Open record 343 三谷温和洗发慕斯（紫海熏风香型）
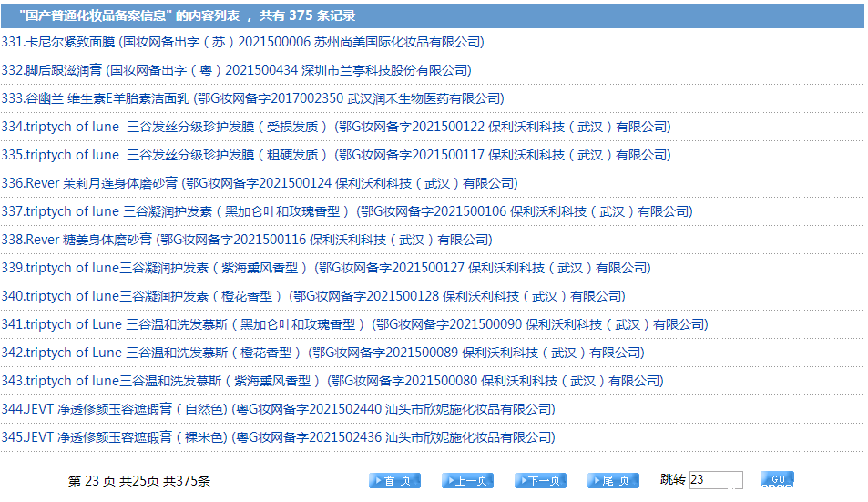Viewport: 868px width, 502px height. (x=332, y=381)
